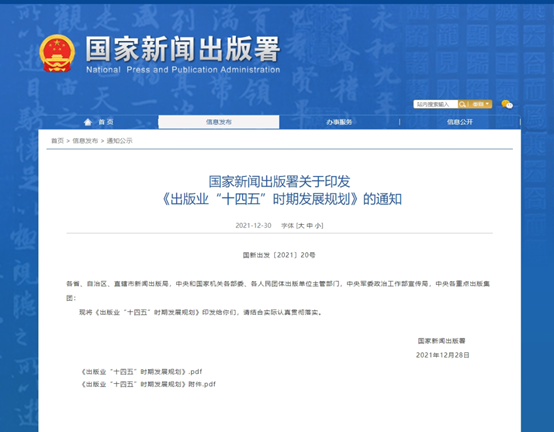
Task: Open the 信息发布 tab
Action: coord(219,122)
